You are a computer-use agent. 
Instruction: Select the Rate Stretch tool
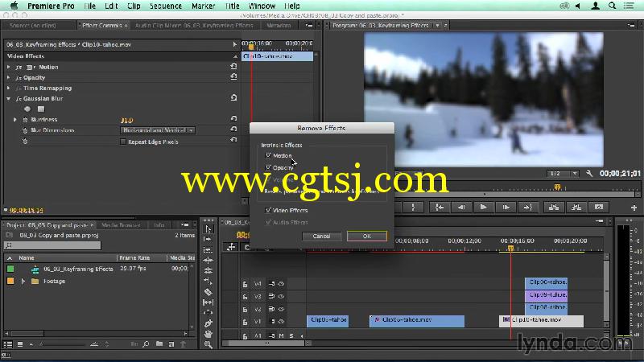[x=208, y=281]
